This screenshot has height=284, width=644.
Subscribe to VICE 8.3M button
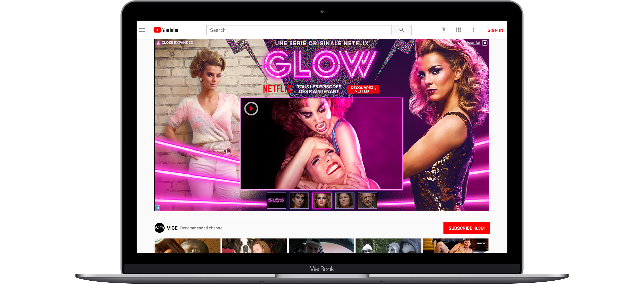[x=466, y=228]
